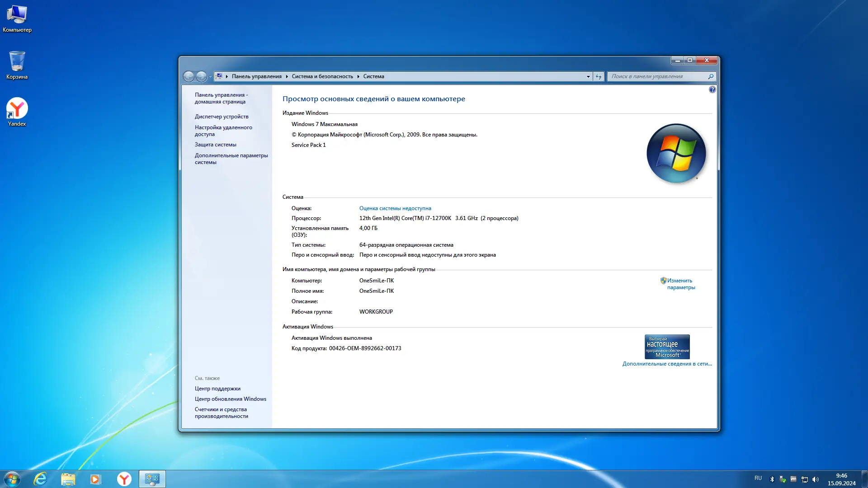Click the refresh button beside address bar

[x=599, y=76]
